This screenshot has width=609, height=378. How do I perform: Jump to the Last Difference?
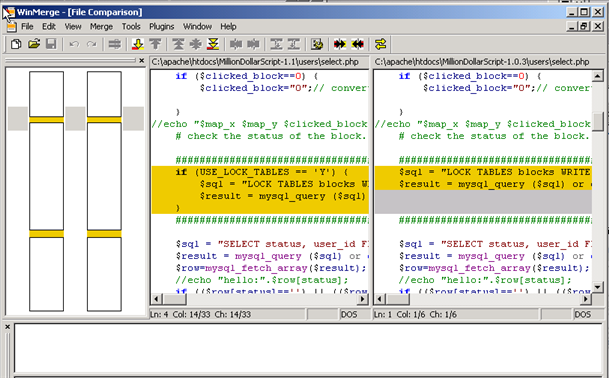pos(213,44)
